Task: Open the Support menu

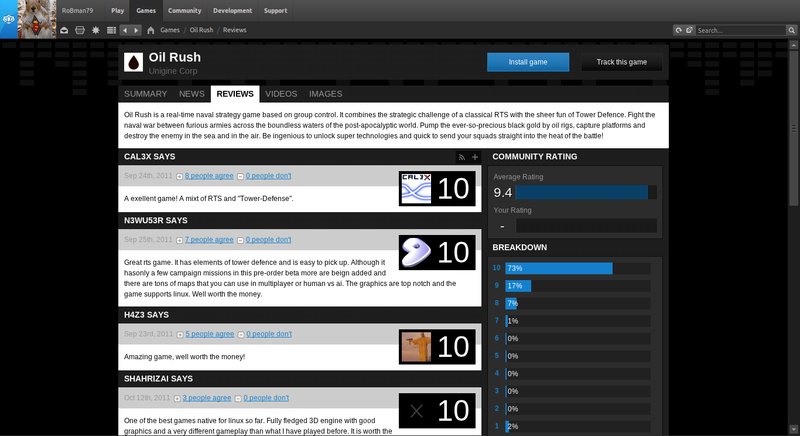Action: pyautogui.click(x=276, y=10)
